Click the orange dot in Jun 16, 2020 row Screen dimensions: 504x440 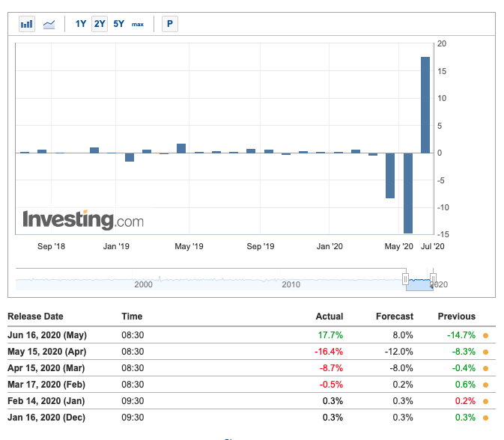pyautogui.click(x=485, y=335)
